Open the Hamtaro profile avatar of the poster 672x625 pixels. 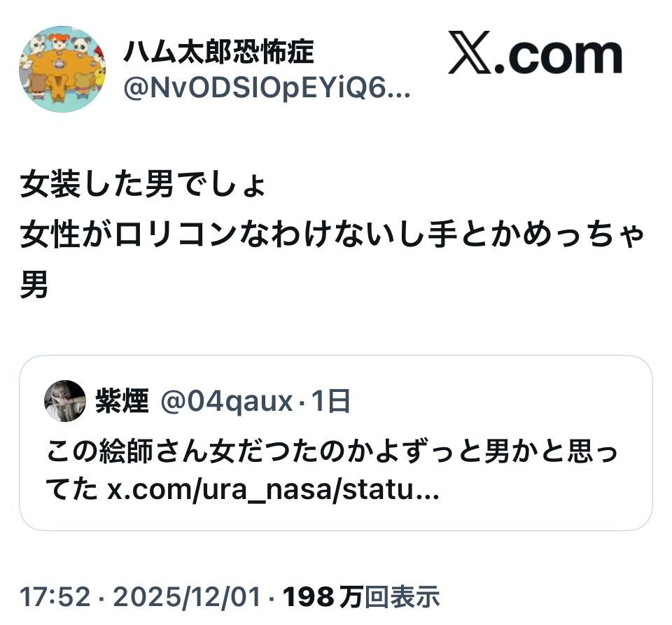[62, 69]
